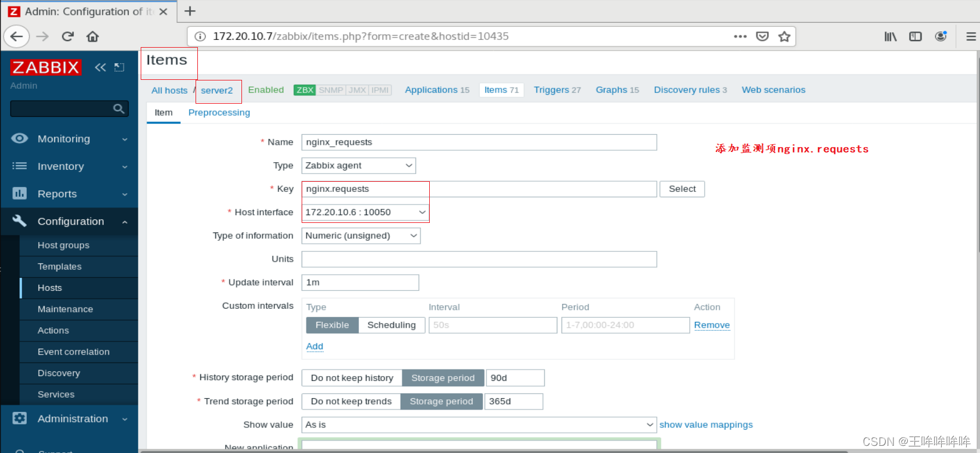Choose trend Storage period option
Image resolution: width=980 pixels, height=453 pixels.
point(442,401)
